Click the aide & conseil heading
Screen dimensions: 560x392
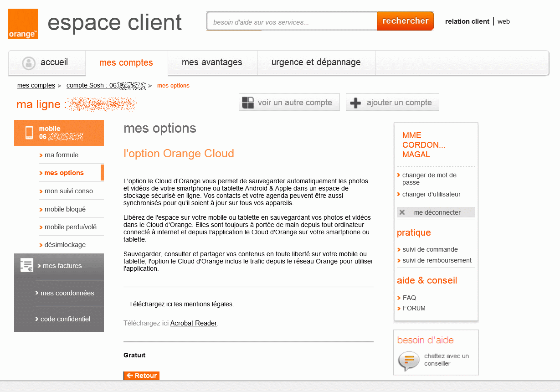click(427, 280)
